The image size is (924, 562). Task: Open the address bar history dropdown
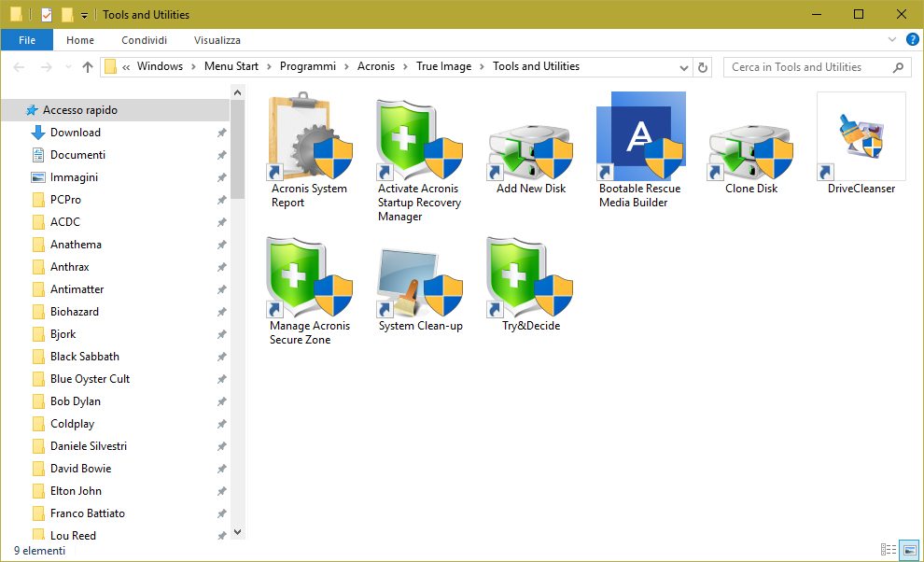tap(682, 67)
